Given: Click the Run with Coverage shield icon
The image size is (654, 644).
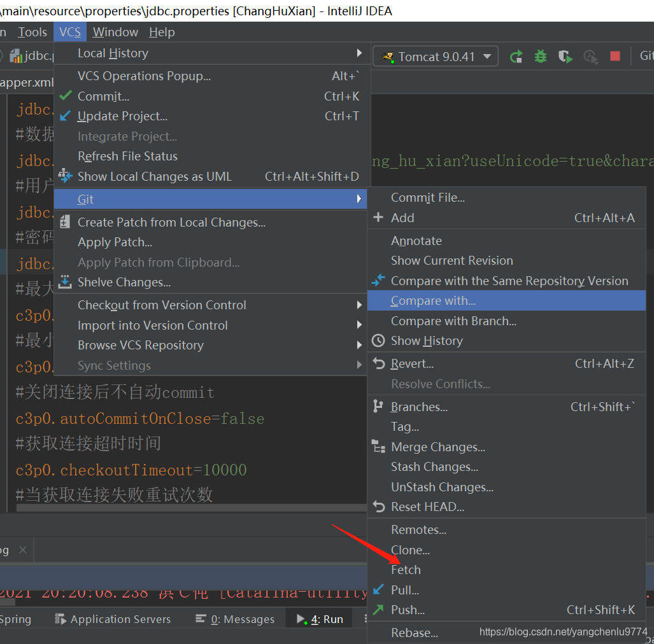Looking at the screenshot, I should point(565,56).
